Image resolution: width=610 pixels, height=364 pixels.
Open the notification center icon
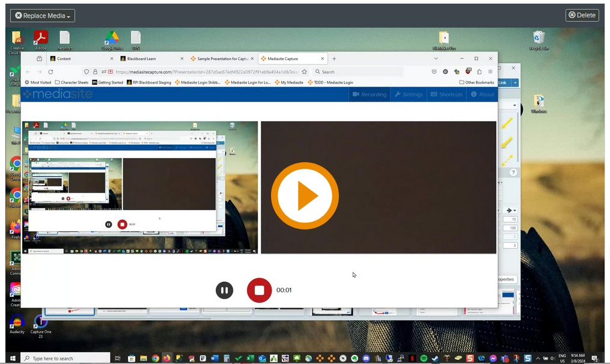point(595,359)
